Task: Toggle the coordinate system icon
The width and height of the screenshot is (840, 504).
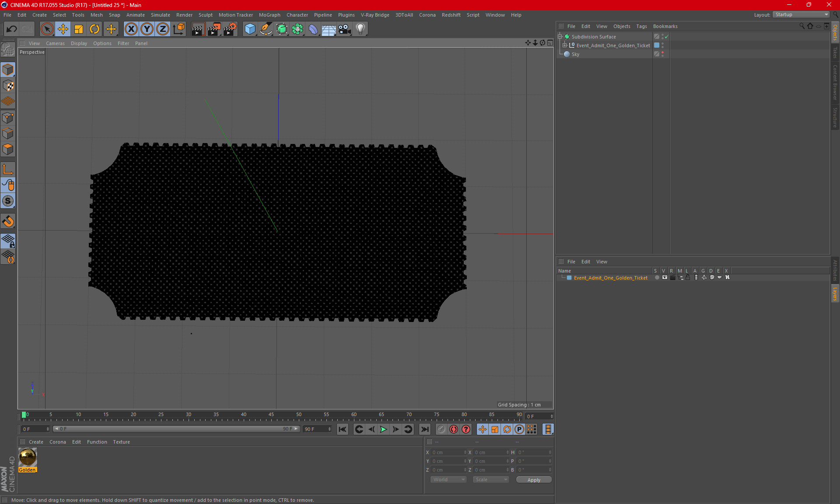Action: [178, 29]
